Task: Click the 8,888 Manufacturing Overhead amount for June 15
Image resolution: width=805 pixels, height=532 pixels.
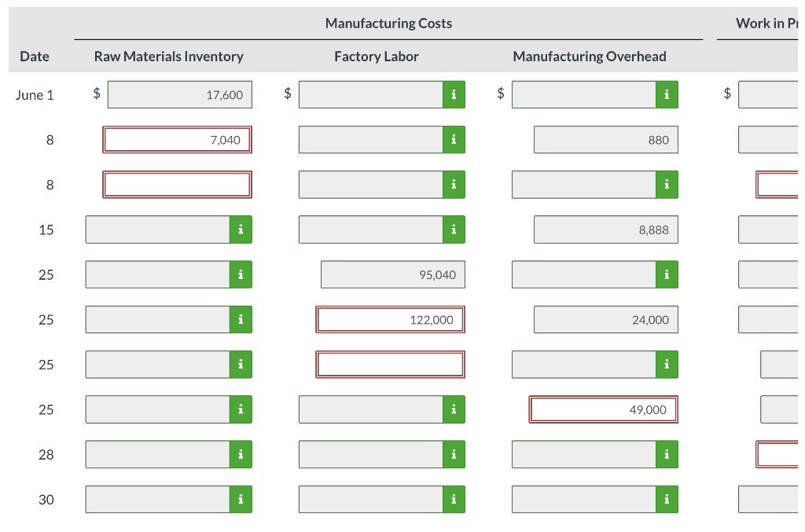Action: pos(605,229)
